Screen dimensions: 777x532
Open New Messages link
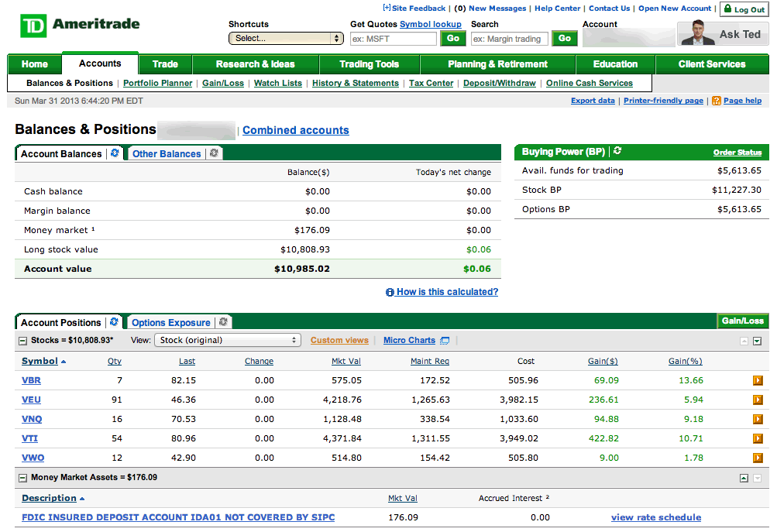(497, 9)
